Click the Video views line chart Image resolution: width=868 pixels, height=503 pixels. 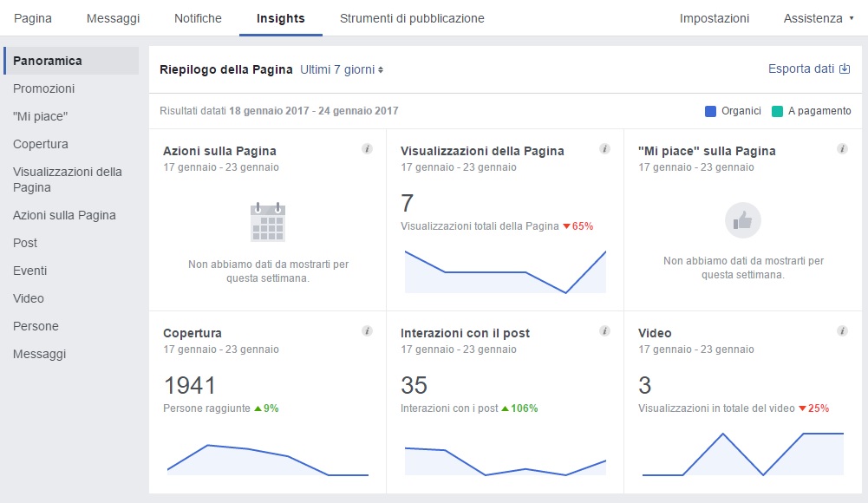click(743, 454)
